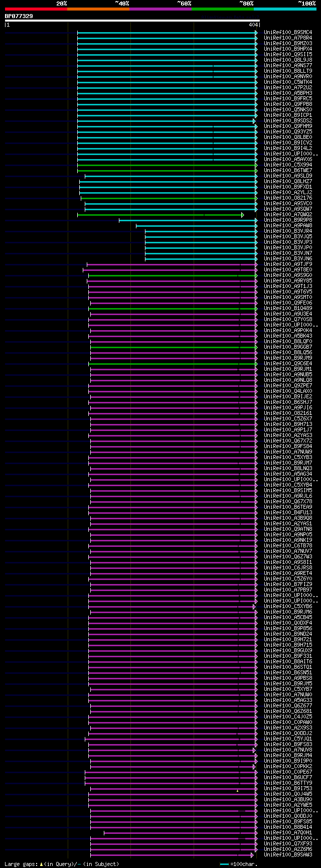This screenshot has height=868, width=321.
Task: Select label UniRef100_A2YAS3
Action: coord(288,436)
